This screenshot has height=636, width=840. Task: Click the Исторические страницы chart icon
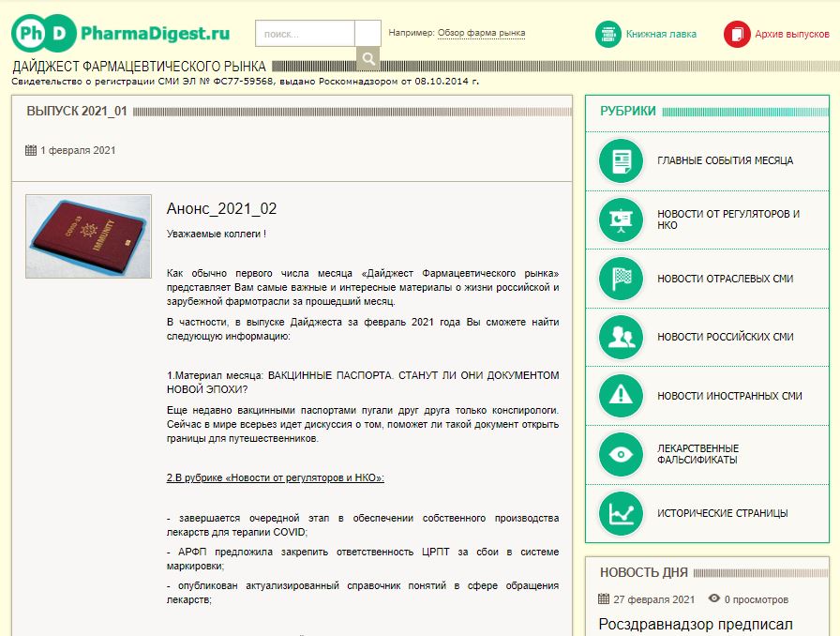pyautogui.click(x=621, y=513)
